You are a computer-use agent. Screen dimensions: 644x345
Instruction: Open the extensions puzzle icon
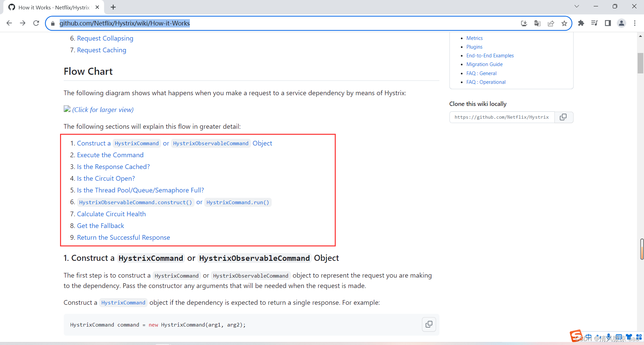tap(581, 23)
